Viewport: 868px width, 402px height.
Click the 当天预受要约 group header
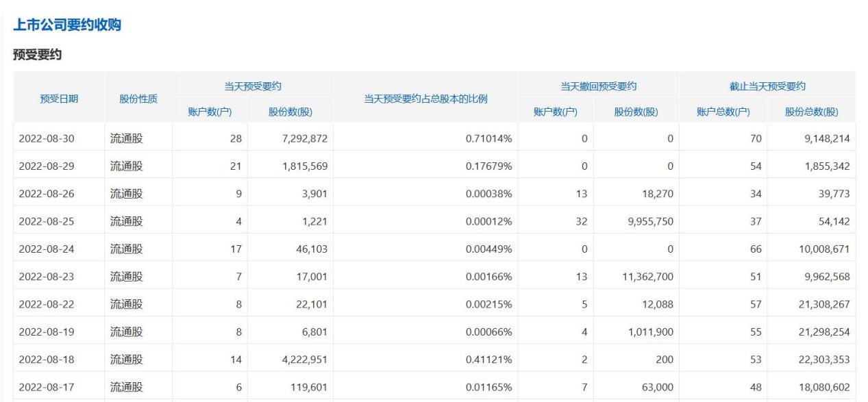[253, 86]
